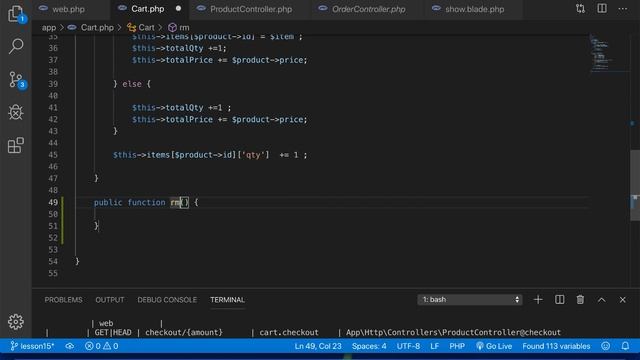This screenshot has width=640, height=360.
Task: Click the synchronize changes cloud icon
Action: click(x=70, y=346)
